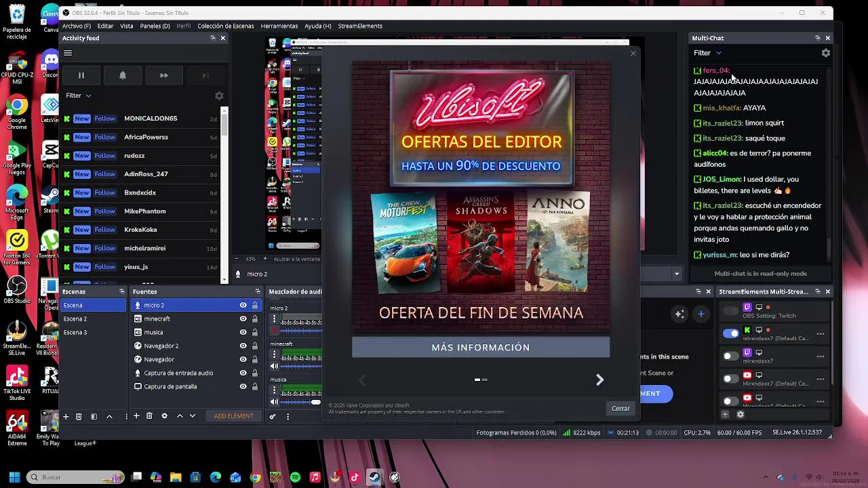
Task: Click Cerrar button in Steam popup
Action: point(620,408)
